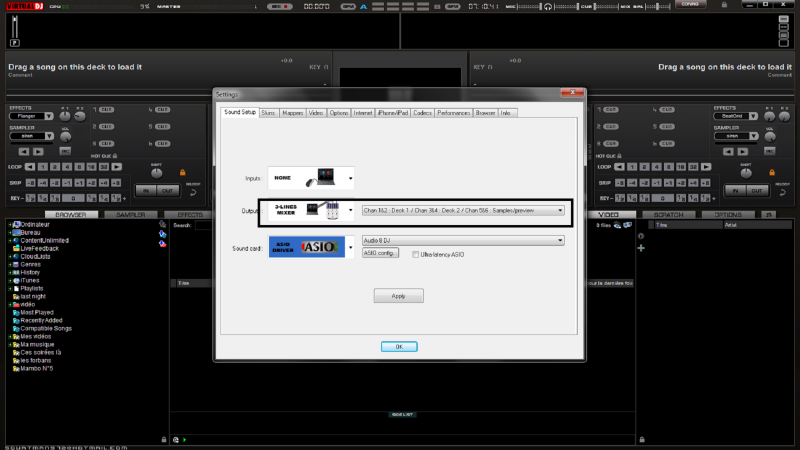The image size is (800, 450).
Task: Click right deck loop IN button
Action: point(735,191)
